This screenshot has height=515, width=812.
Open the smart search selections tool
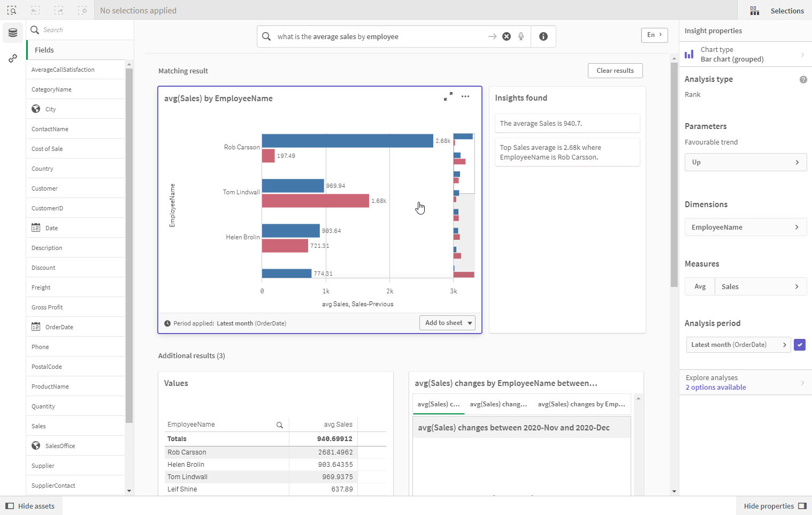(12, 10)
